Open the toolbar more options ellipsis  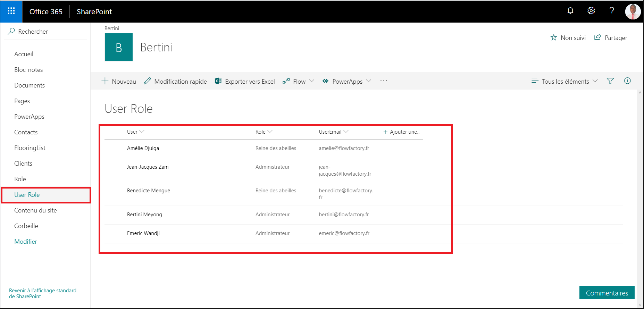(384, 81)
